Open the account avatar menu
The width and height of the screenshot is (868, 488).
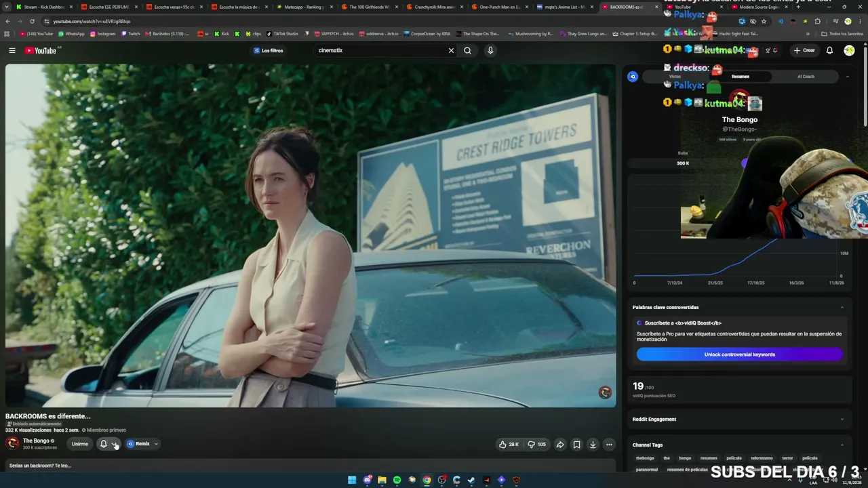849,50
